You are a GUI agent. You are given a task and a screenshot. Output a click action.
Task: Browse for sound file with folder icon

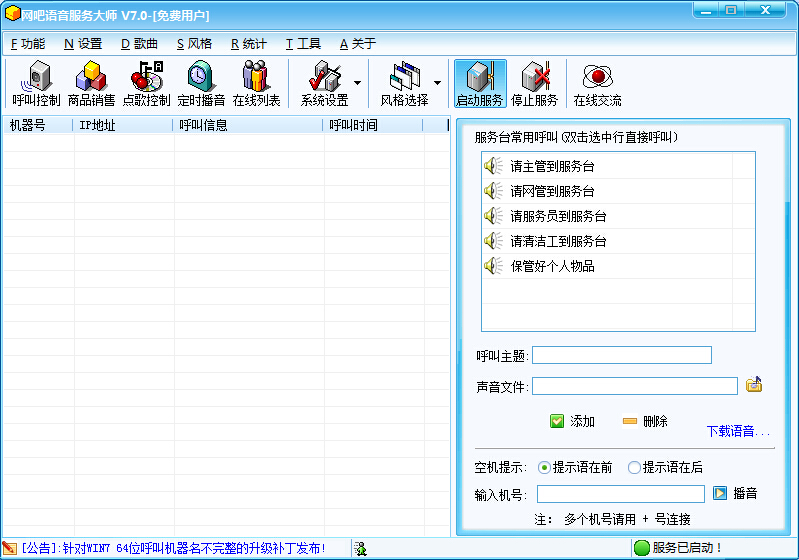tap(754, 385)
